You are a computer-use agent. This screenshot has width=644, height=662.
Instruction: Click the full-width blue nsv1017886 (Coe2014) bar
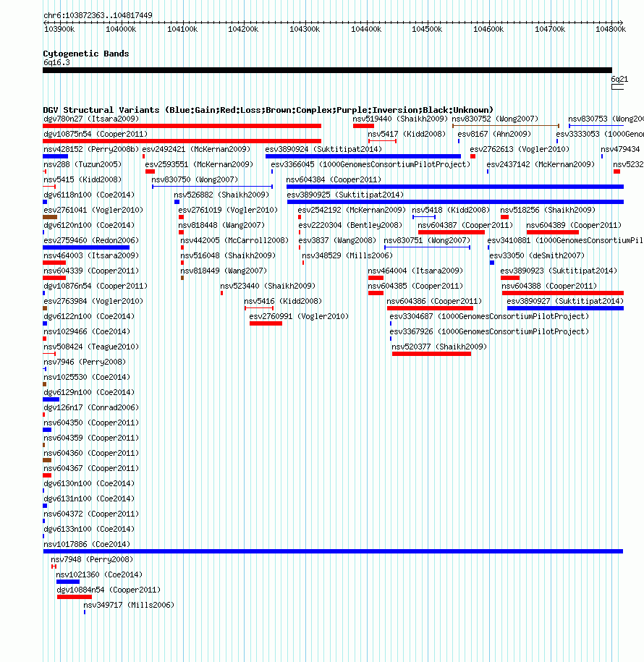coord(333,551)
